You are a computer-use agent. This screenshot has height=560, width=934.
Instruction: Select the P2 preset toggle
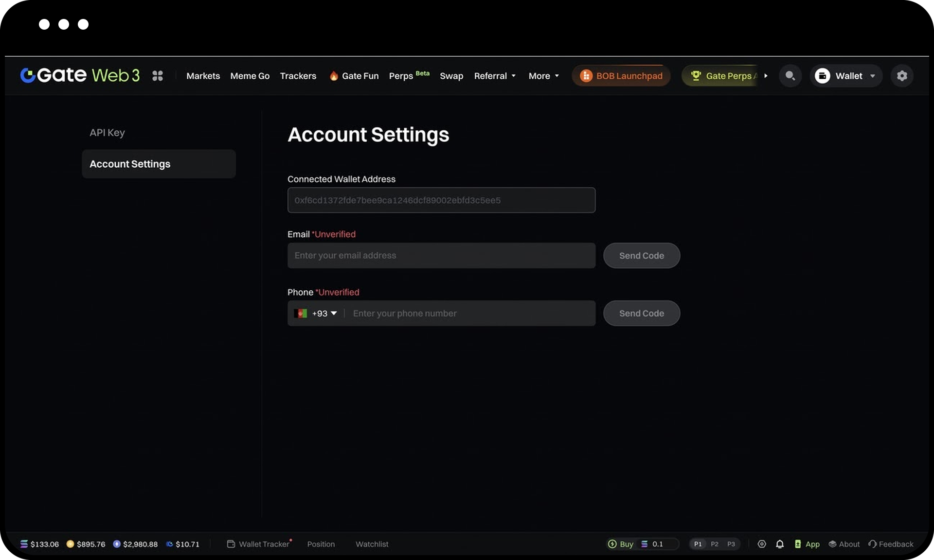click(714, 544)
